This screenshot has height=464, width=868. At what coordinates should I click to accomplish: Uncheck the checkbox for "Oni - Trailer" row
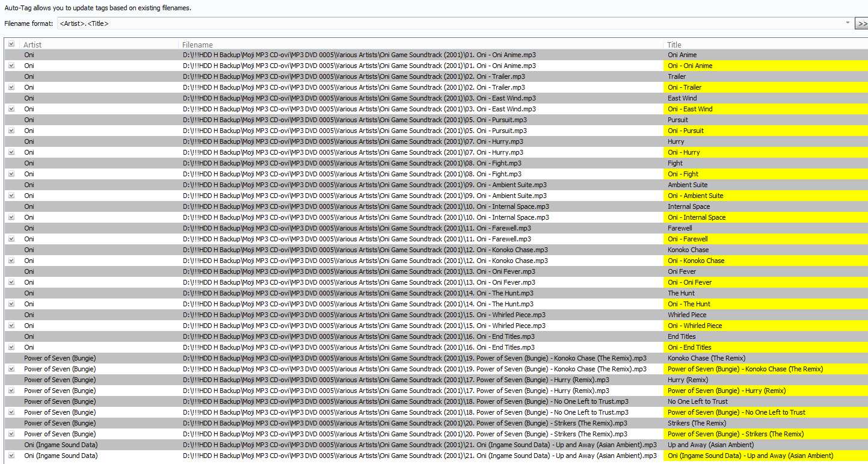point(11,87)
